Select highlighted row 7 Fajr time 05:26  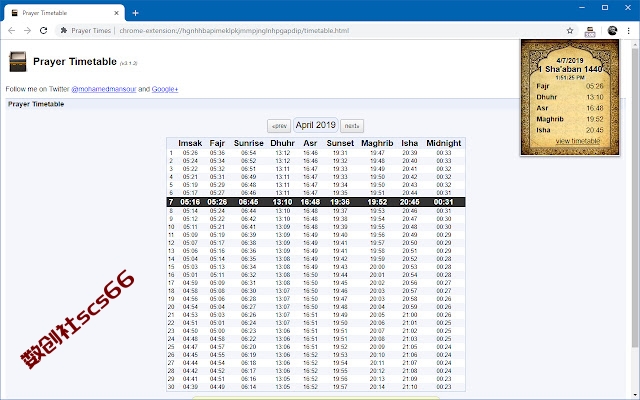click(217, 202)
